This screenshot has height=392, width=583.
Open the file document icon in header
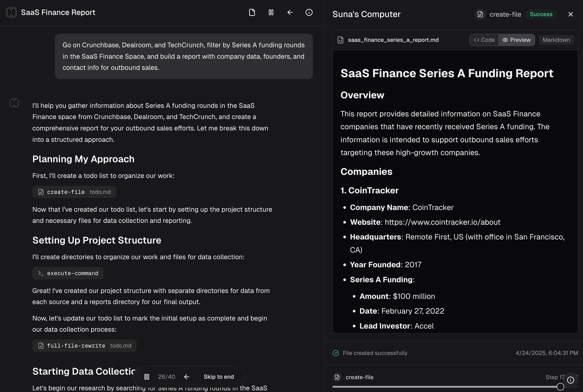252,12
